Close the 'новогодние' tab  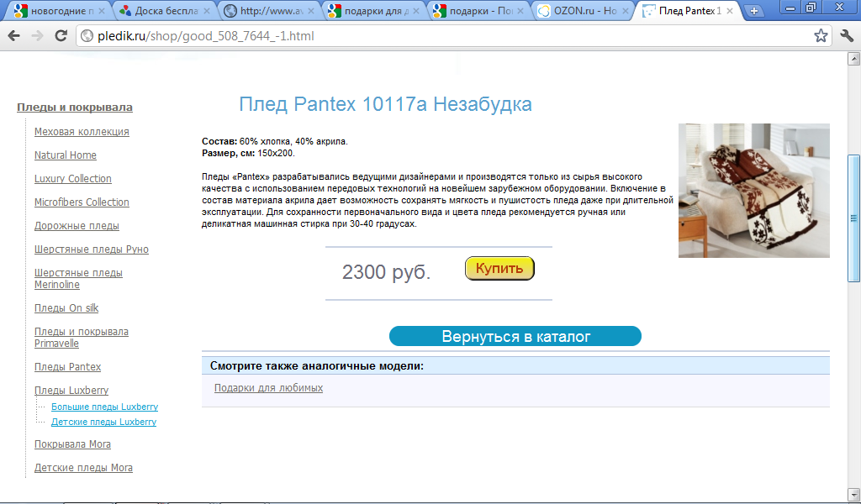[102, 10]
